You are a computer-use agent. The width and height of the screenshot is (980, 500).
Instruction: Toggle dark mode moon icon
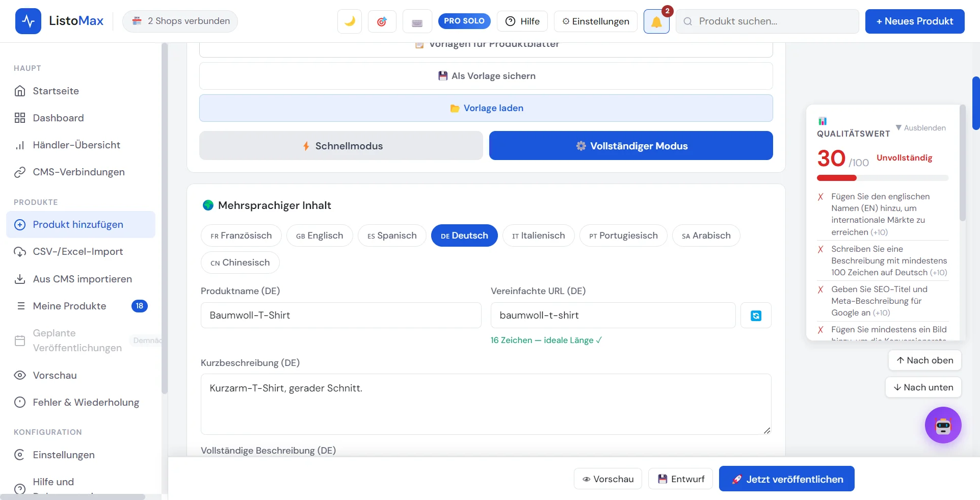[350, 21]
